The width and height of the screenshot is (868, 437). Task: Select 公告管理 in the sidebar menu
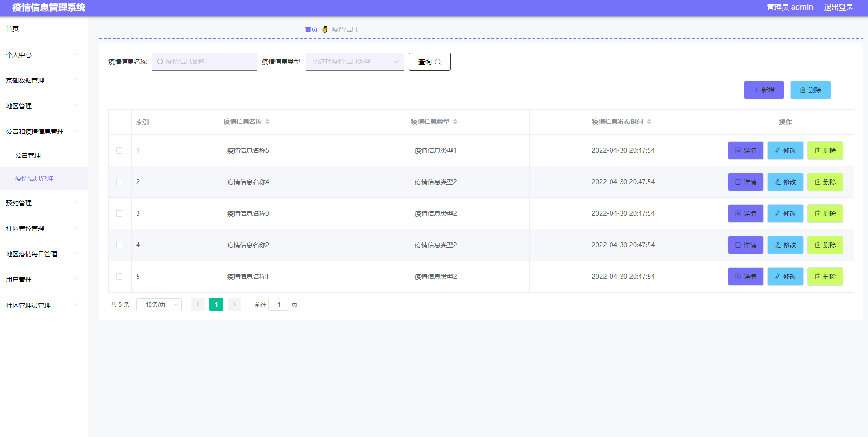pos(27,155)
